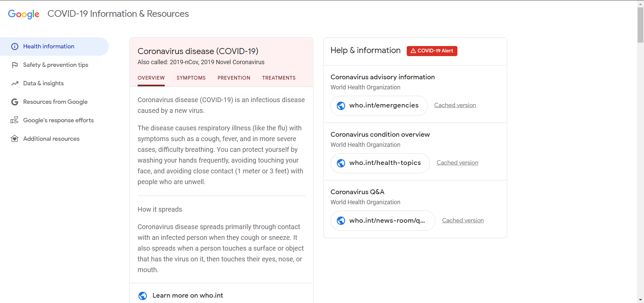Open the who.int/emergencies link button
644x303 pixels.
tap(379, 106)
